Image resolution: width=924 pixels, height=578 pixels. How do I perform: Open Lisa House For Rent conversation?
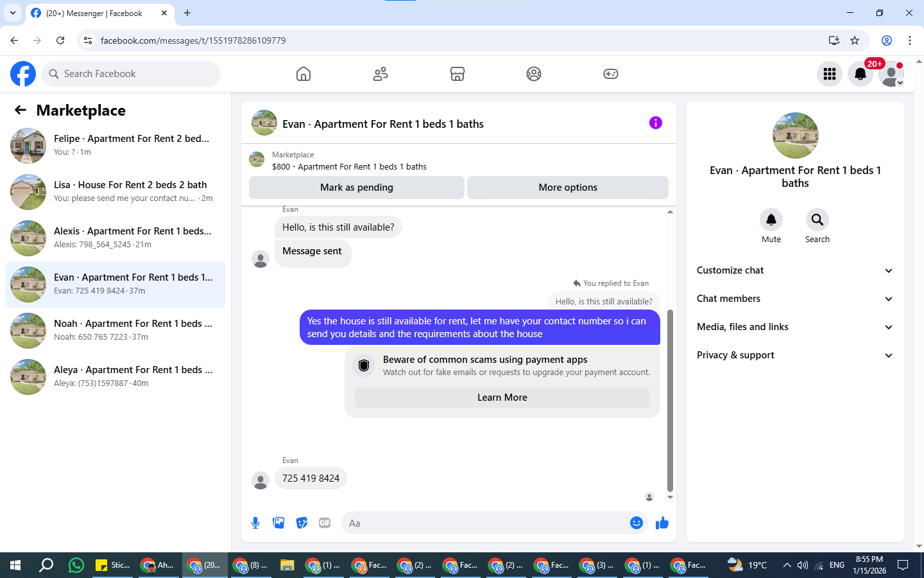pos(116,192)
